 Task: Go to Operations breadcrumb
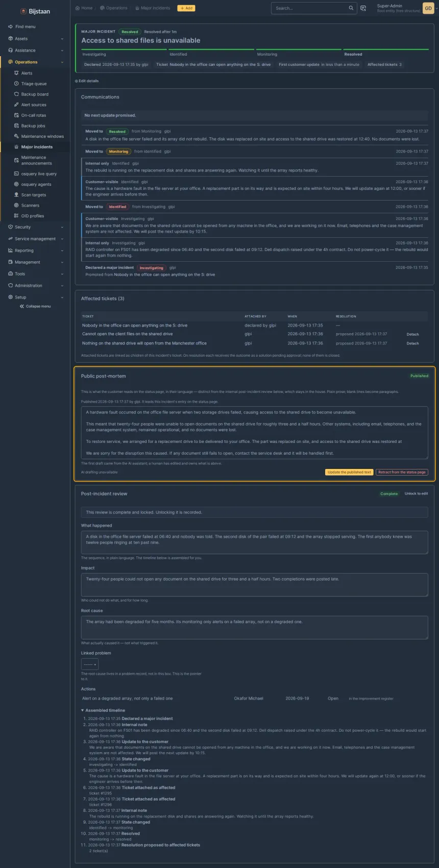pyautogui.click(x=114, y=8)
